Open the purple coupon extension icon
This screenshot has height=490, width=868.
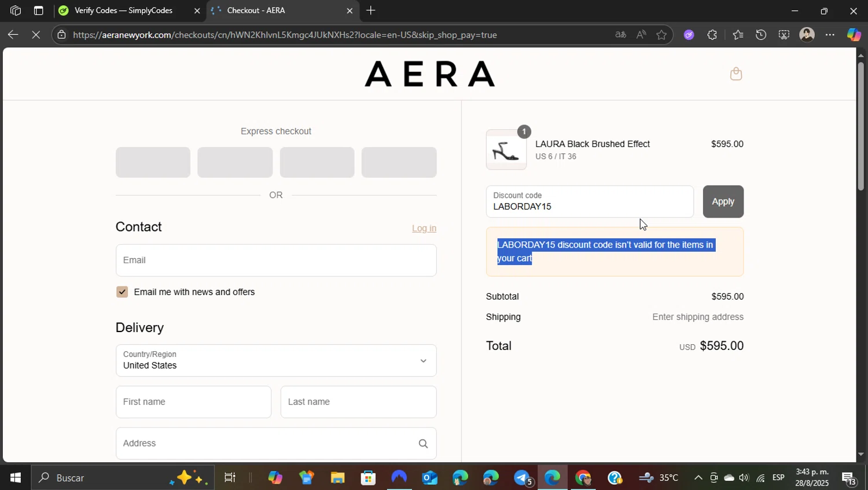pyautogui.click(x=689, y=35)
